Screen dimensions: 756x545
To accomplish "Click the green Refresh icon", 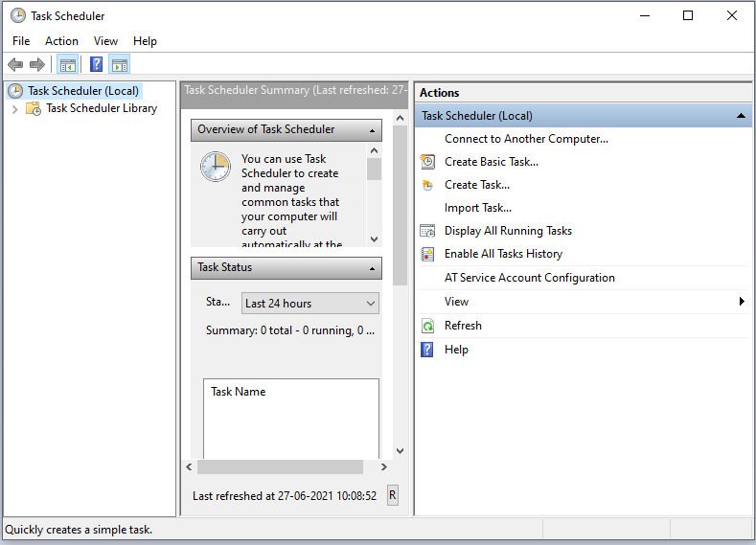I will (x=427, y=326).
